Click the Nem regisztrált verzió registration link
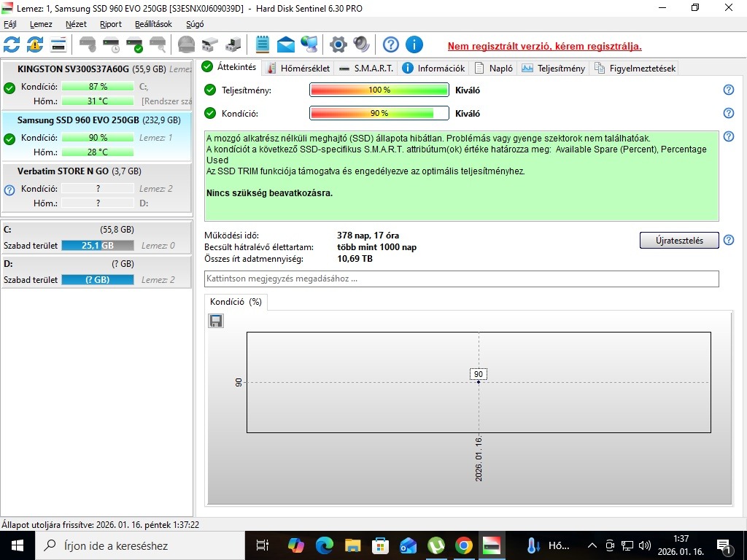 544,46
